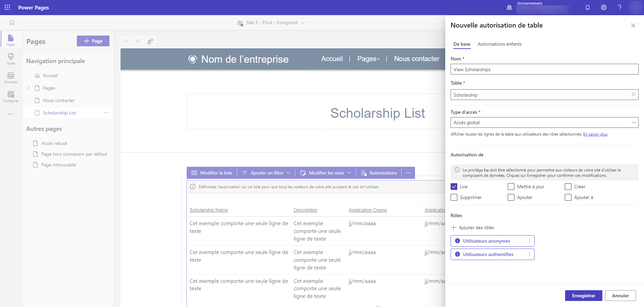Click the Nom text field
Screen dimensions: 644x307
(x=544, y=69)
